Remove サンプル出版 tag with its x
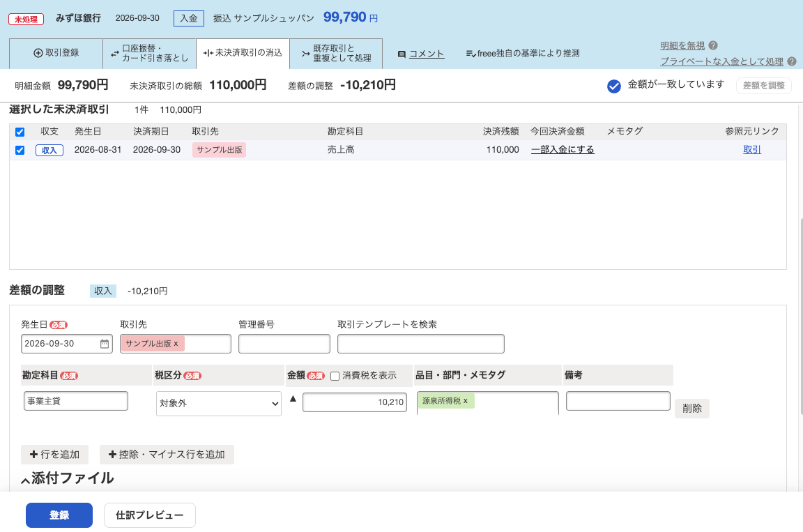The width and height of the screenshot is (803, 532). (176, 344)
